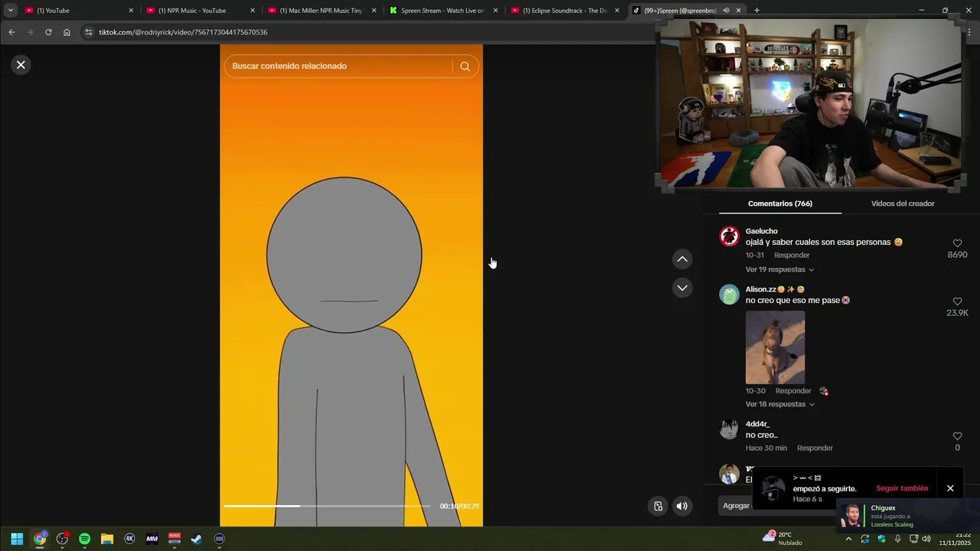Open Windows Security tray icon
Screen dimensions: 980x551
click(881, 539)
